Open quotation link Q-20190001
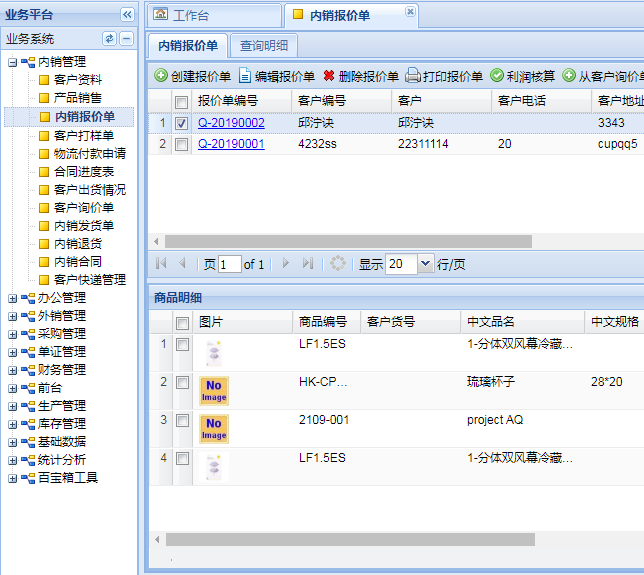Image resolution: width=644 pixels, height=575 pixels. coord(231,145)
